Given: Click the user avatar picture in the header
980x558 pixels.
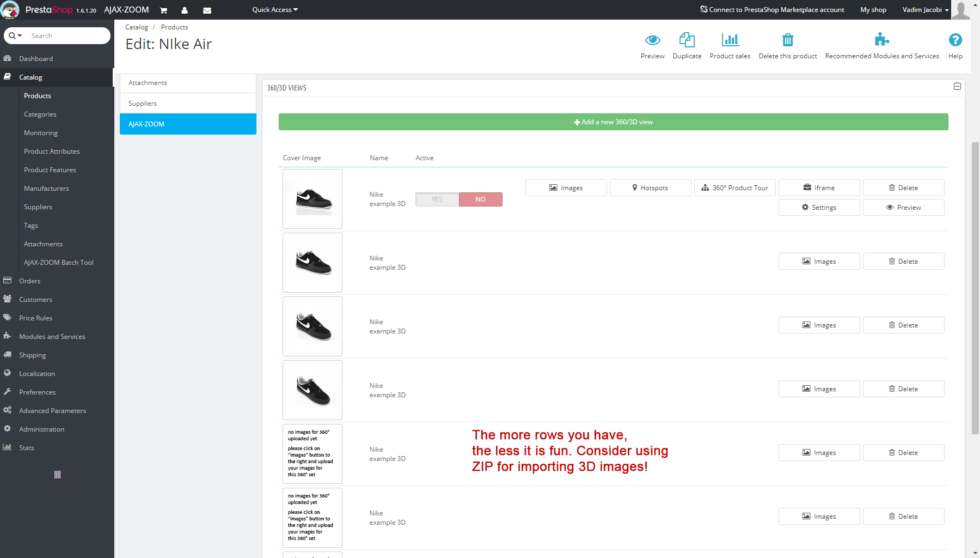Looking at the screenshot, I should pyautogui.click(x=961, y=10).
